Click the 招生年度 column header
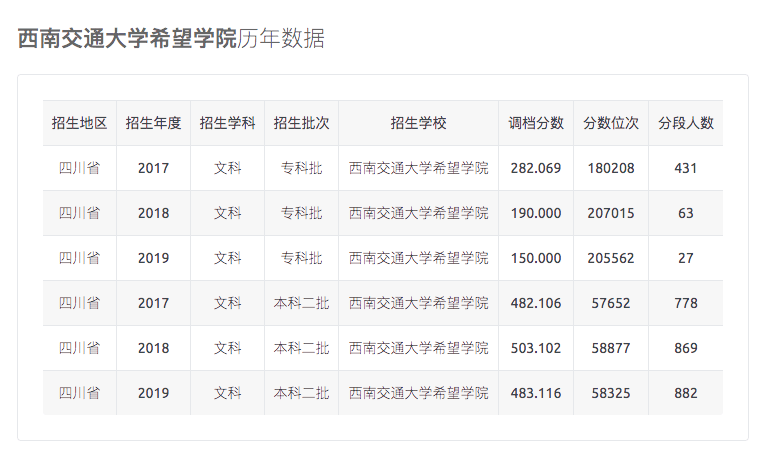 (x=153, y=123)
